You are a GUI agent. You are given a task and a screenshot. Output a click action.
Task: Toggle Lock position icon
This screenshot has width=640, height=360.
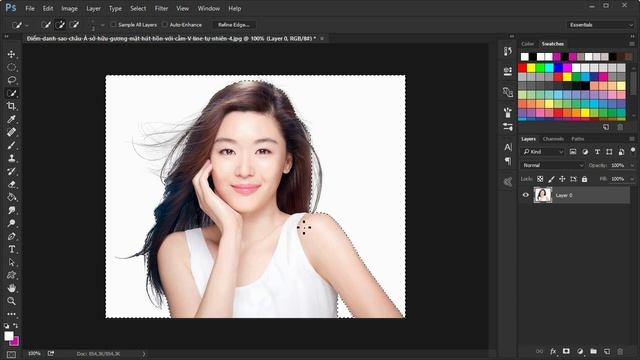(562, 179)
